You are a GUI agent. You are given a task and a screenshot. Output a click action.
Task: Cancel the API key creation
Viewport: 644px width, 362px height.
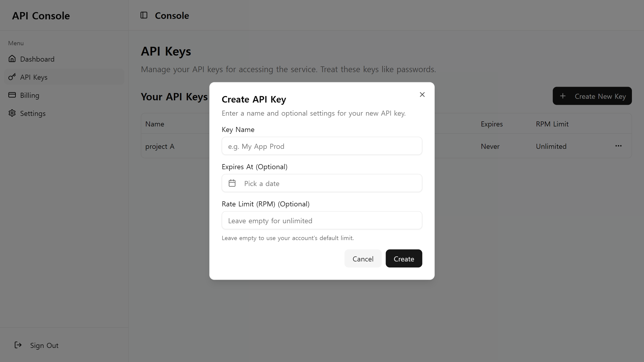pos(363,259)
